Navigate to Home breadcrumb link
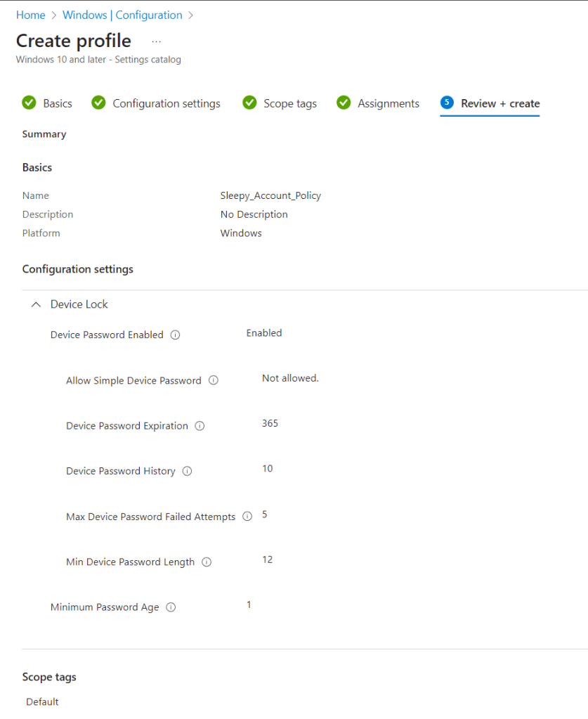Image resolution: width=588 pixels, height=719 pixels. 30,15
